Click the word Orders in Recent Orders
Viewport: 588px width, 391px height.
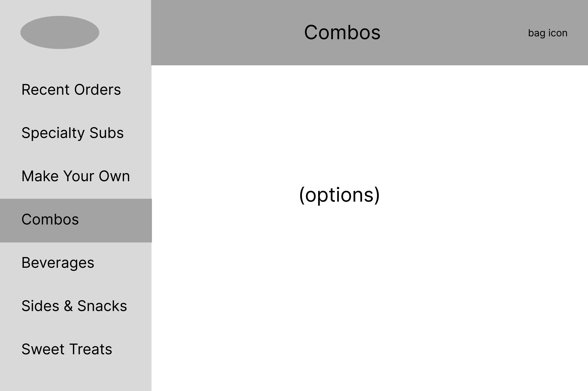(x=98, y=90)
